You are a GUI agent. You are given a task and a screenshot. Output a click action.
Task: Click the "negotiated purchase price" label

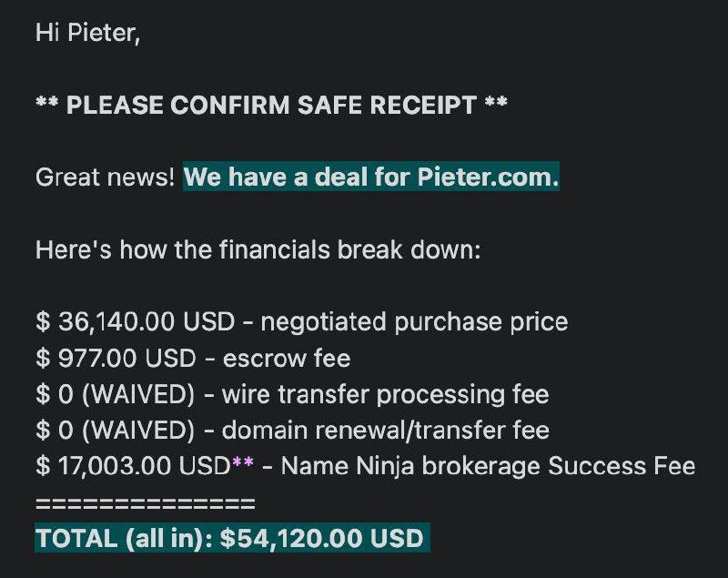click(414, 321)
